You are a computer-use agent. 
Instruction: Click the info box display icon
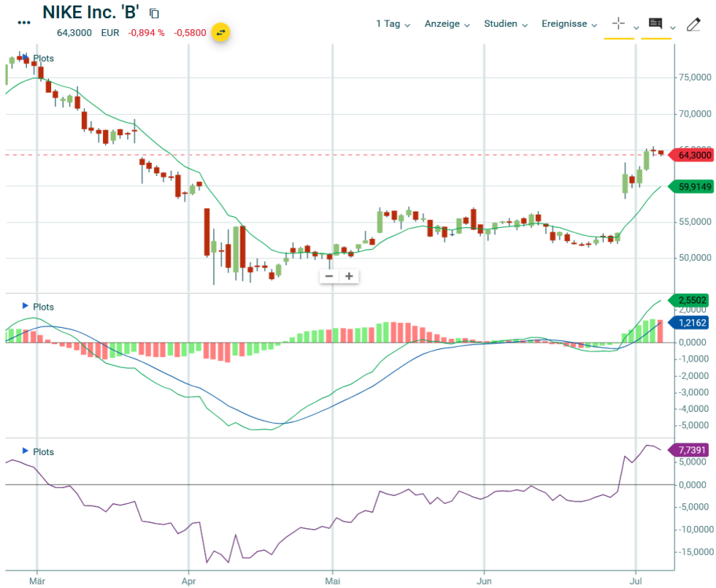pyautogui.click(x=655, y=24)
